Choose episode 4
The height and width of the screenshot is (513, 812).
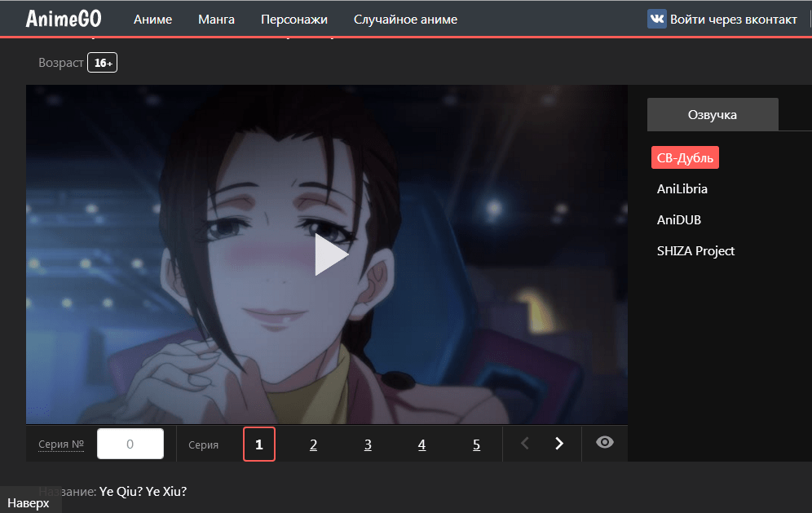click(421, 444)
